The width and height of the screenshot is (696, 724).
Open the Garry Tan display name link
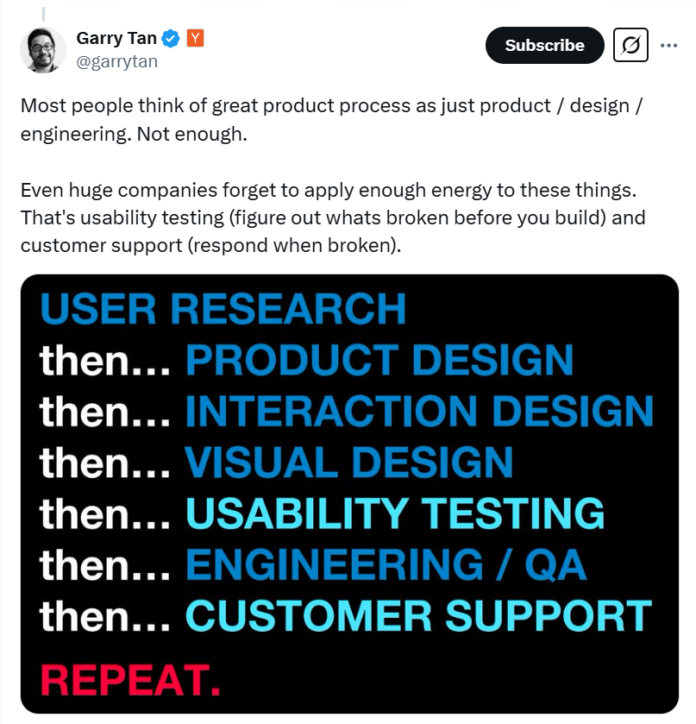click(115, 39)
